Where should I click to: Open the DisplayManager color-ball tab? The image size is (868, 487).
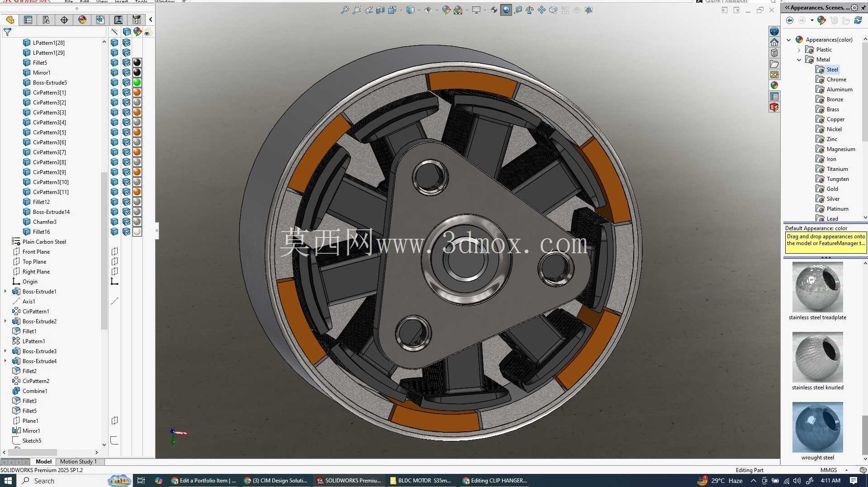82,19
